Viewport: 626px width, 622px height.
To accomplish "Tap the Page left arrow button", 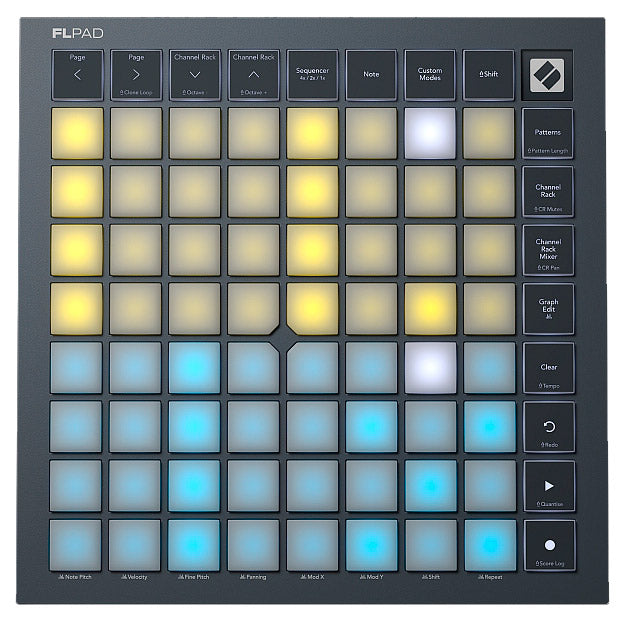I will coord(77,75).
